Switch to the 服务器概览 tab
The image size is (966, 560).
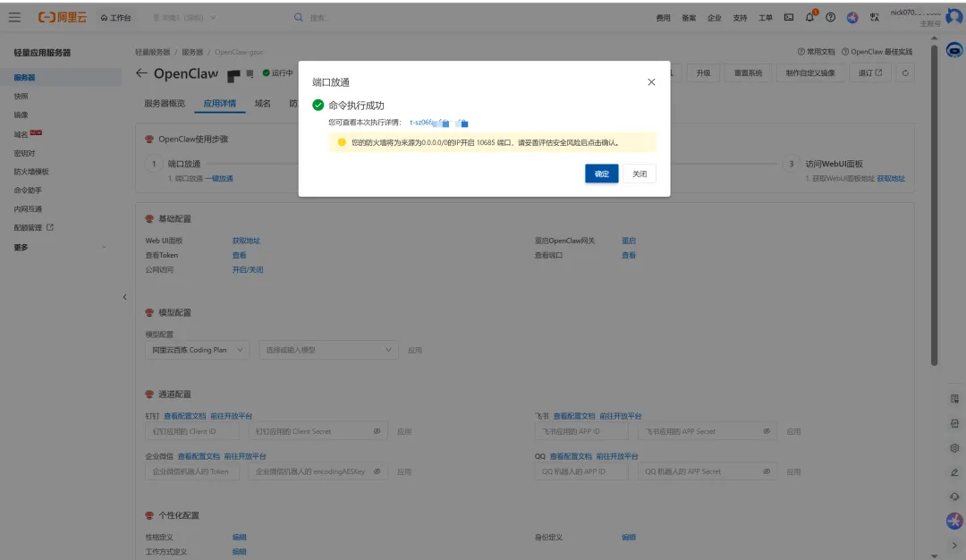point(165,104)
